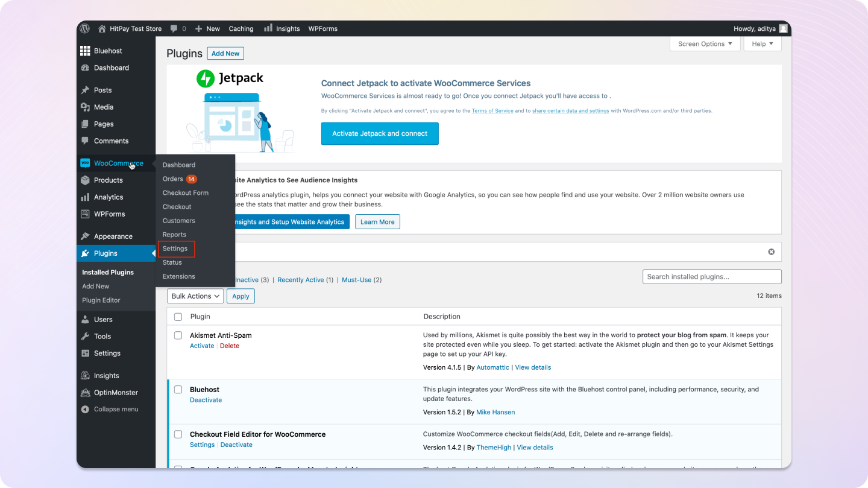Deactivate the Bluehost plugin

point(206,400)
